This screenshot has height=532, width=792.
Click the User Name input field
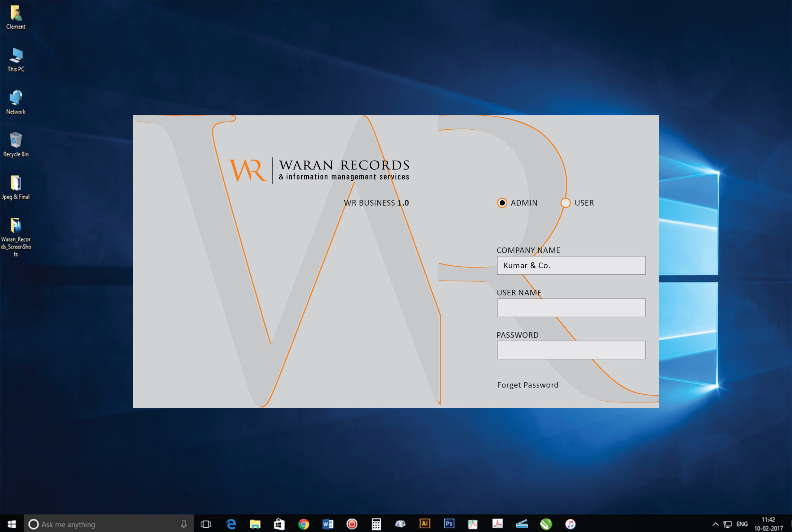[x=571, y=308]
